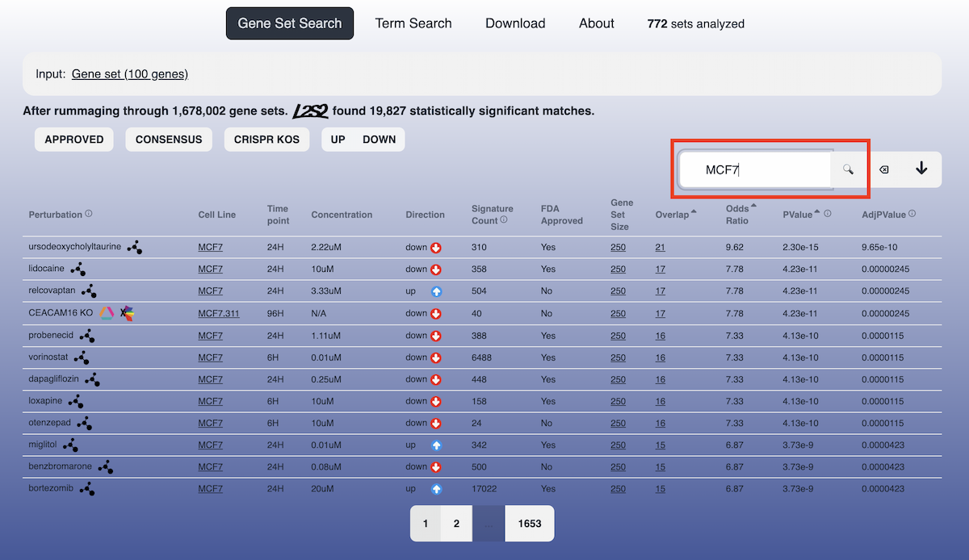Filter results by UP direction
Image resolution: width=969 pixels, height=560 pixels.
pyautogui.click(x=338, y=140)
